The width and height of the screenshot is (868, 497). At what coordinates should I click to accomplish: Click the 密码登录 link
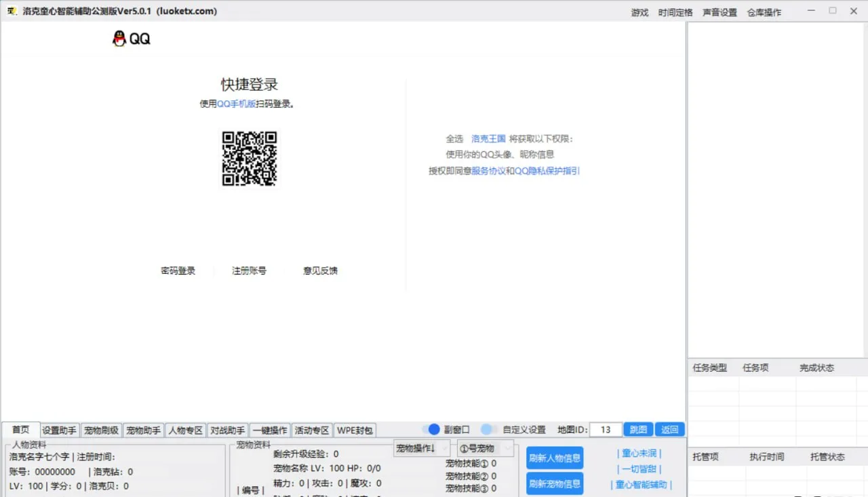click(178, 271)
